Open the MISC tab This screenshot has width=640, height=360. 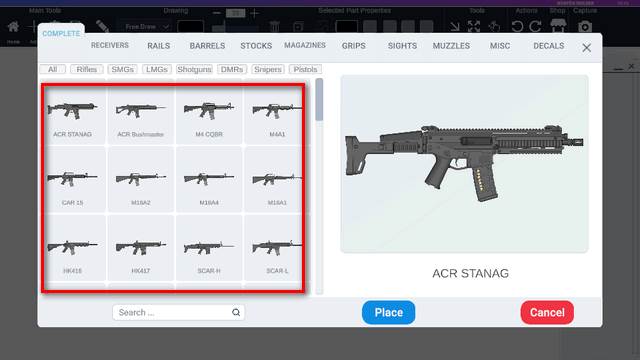click(500, 46)
